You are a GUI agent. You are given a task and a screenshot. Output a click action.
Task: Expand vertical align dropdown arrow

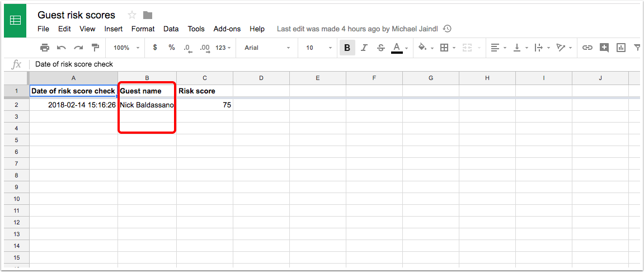pos(527,48)
